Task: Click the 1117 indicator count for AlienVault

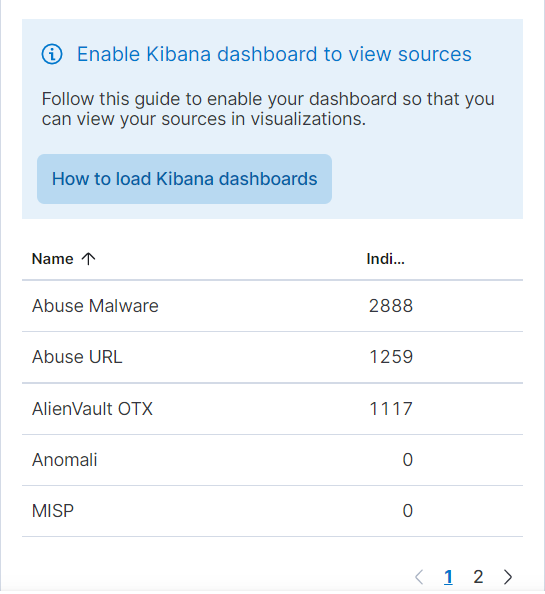Action: click(x=391, y=409)
